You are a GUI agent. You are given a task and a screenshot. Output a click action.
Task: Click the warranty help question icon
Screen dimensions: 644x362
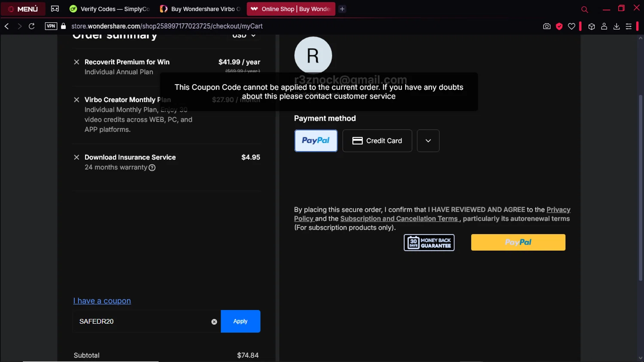(x=152, y=167)
